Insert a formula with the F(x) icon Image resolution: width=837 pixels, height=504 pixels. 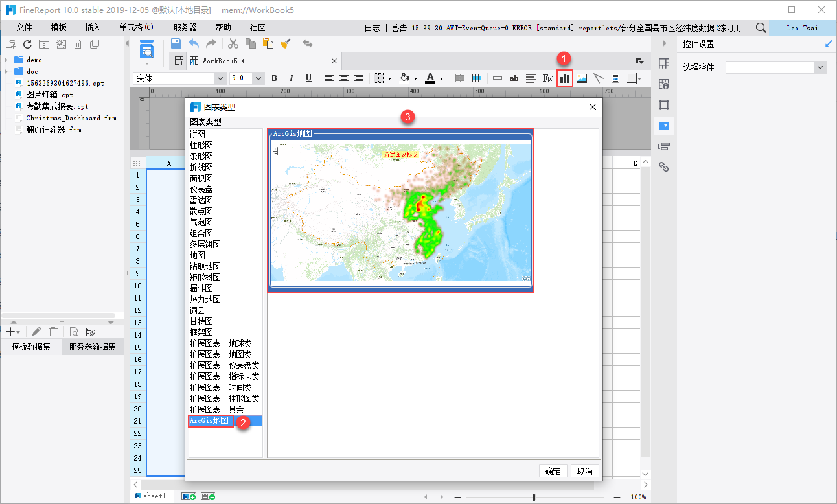coord(548,78)
